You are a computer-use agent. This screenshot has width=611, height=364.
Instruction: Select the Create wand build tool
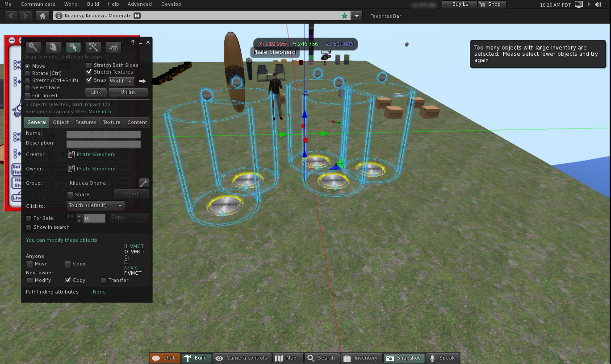coord(93,47)
